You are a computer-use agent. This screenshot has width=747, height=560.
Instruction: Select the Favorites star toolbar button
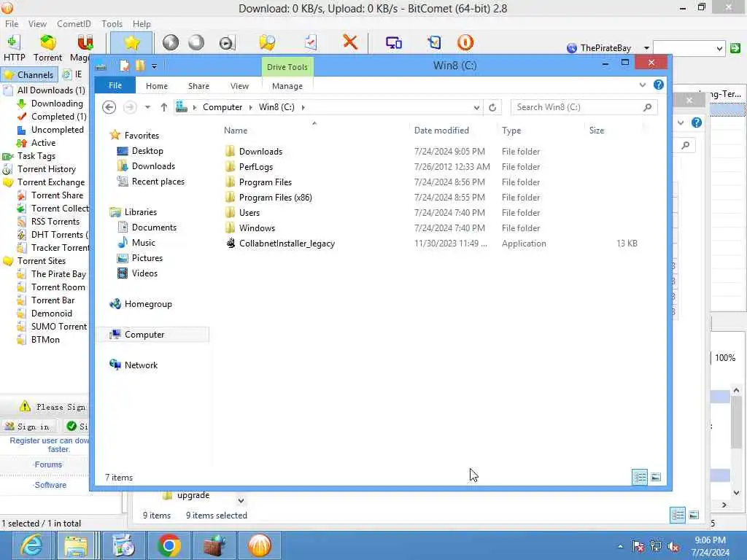click(131, 43)
